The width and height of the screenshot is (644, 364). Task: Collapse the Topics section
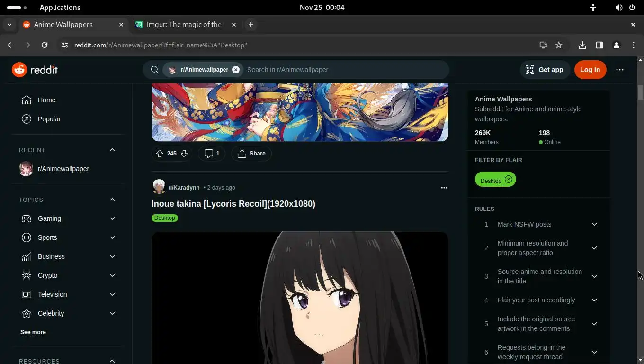[112, 200]
